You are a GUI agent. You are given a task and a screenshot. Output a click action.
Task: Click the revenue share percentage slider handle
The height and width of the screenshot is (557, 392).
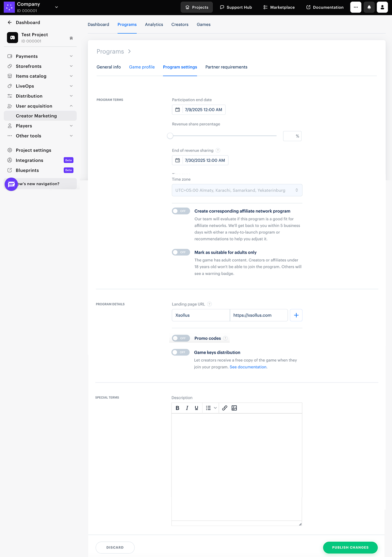coord(170,136)
